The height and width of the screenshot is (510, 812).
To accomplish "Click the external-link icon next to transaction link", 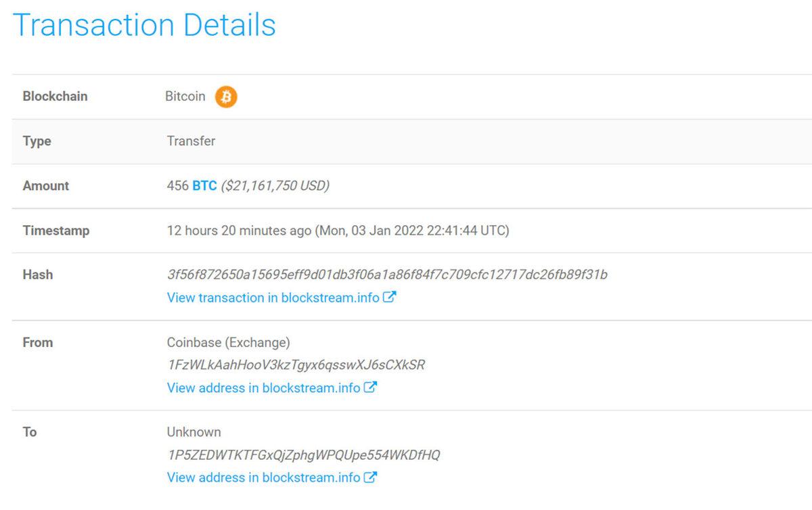I will click(390, 297).
